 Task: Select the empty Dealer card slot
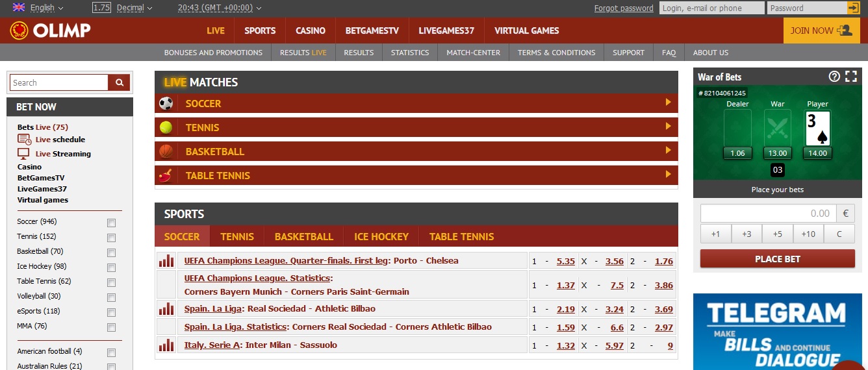pos(737,129)
